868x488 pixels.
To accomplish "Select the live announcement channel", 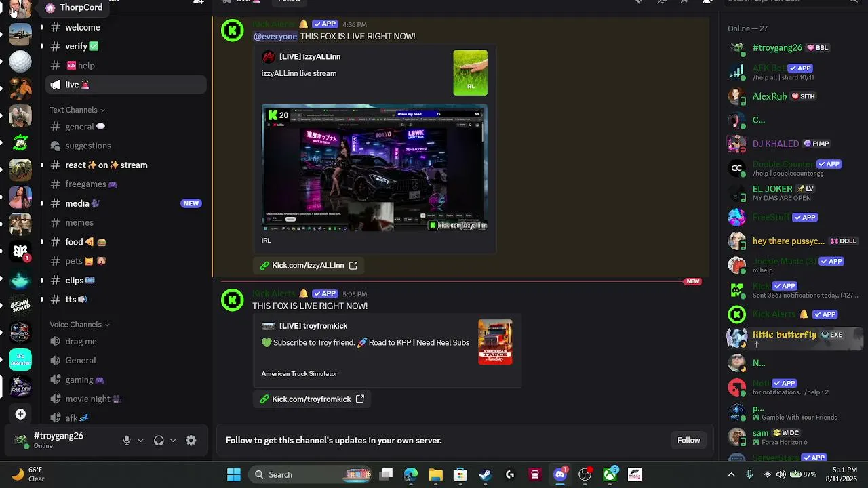I will pyautogui.click(x=126, y=85).
